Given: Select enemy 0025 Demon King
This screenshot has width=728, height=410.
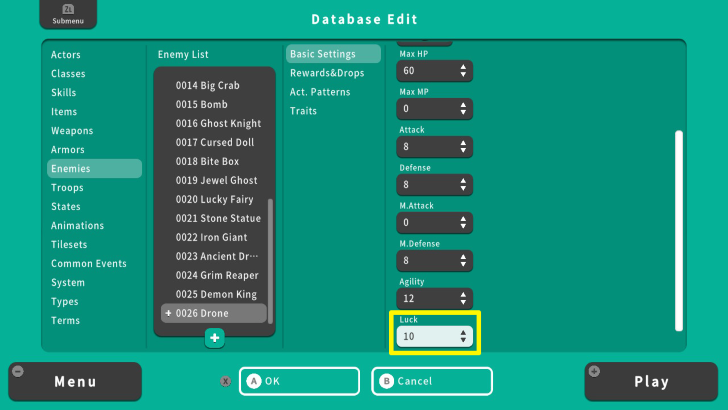Looking at the screenshot, I should 214,295.
